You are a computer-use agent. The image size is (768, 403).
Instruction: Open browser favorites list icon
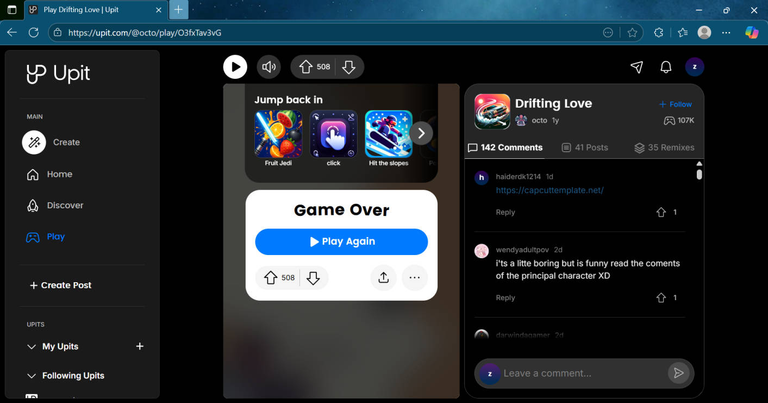pyautogui.click(x=682, y=33)
